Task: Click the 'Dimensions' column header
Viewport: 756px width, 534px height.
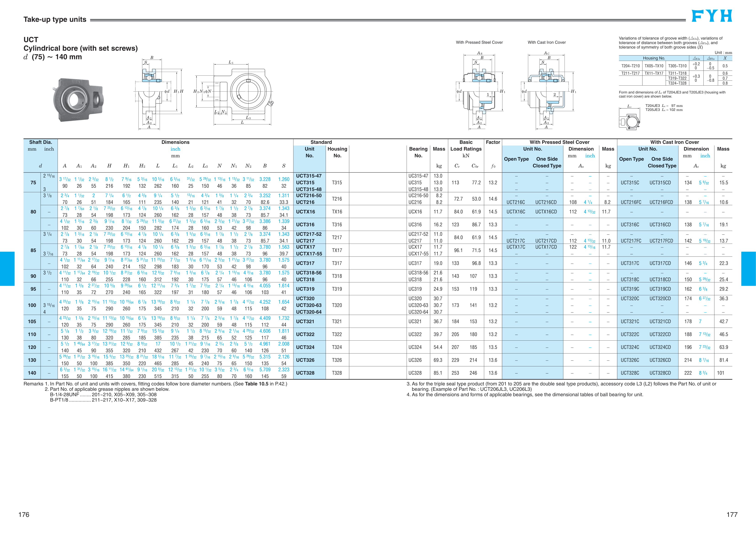Action: (x=175, y=142)
